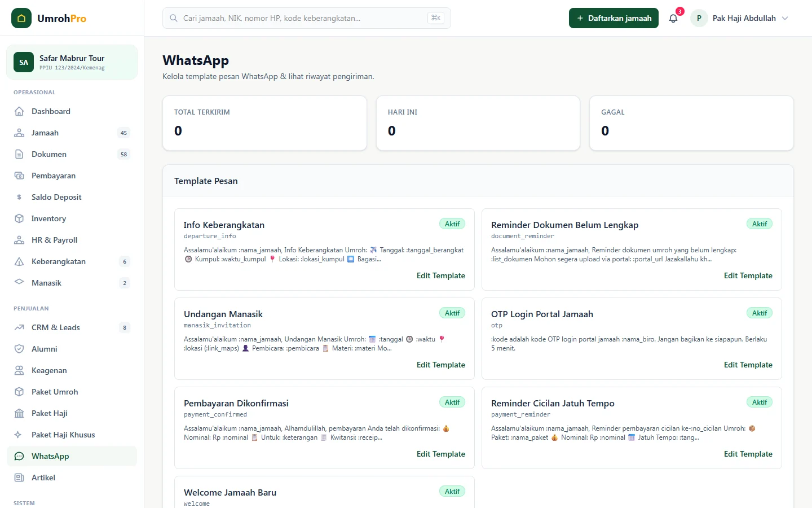Screen dimensions: 812x508
Task: Focus the Cari jamaah search field
Action: click(x=307, y=18)
